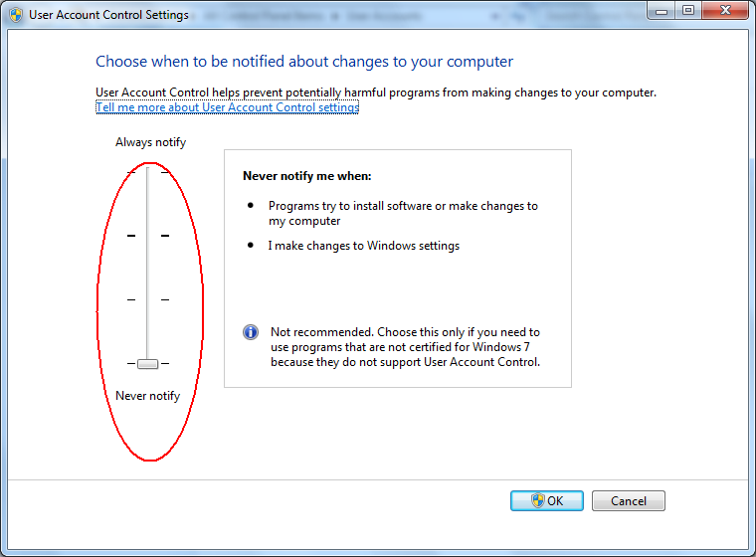Click the 'Never notify me when:' heading
Image resolution: width=756 pixels, height=557 pixels.
[306, 176]
